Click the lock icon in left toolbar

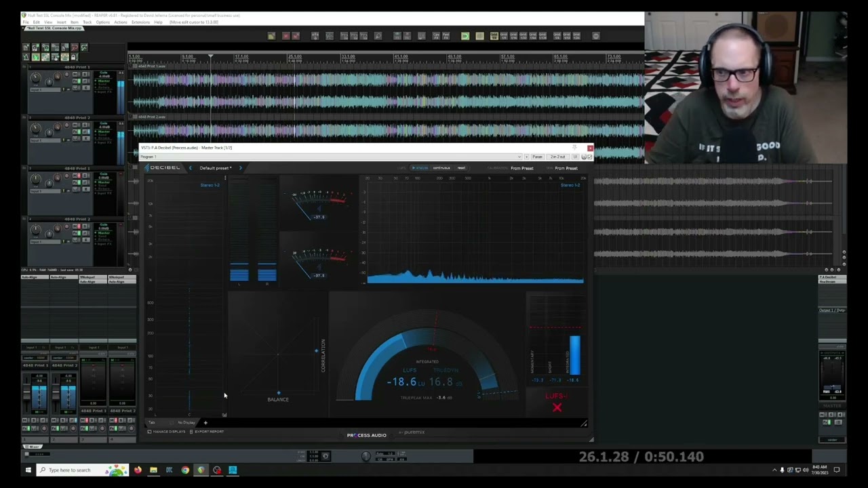click(x=74, y=57)
